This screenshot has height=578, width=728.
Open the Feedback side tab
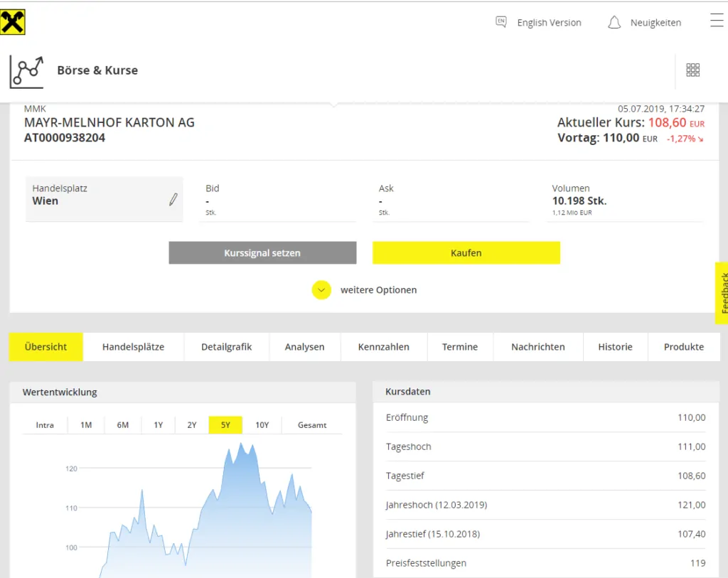pos(722,293)
